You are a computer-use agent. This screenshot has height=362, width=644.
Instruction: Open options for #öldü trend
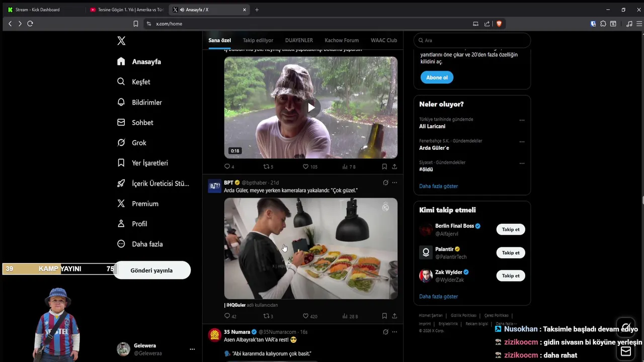point(522,163)
